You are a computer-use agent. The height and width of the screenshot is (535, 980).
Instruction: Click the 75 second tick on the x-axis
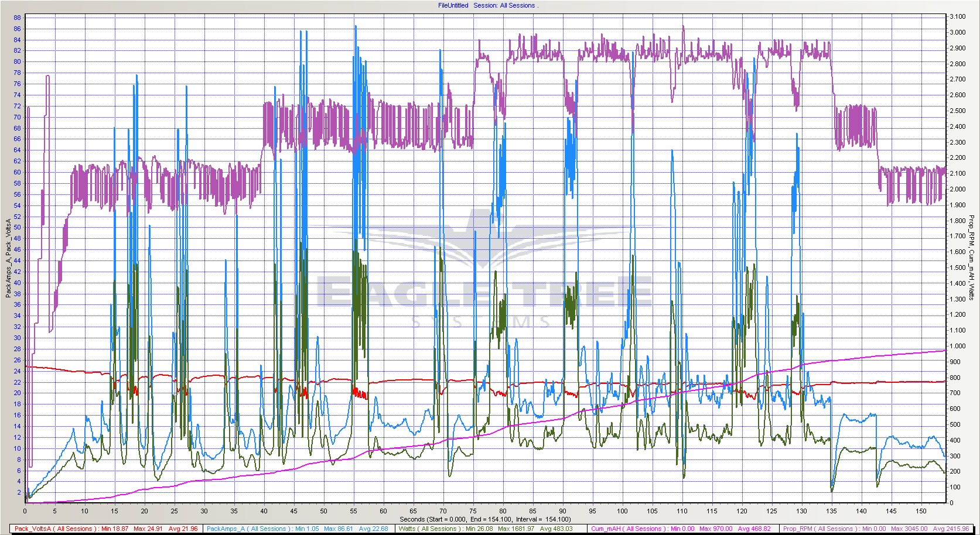473,511
